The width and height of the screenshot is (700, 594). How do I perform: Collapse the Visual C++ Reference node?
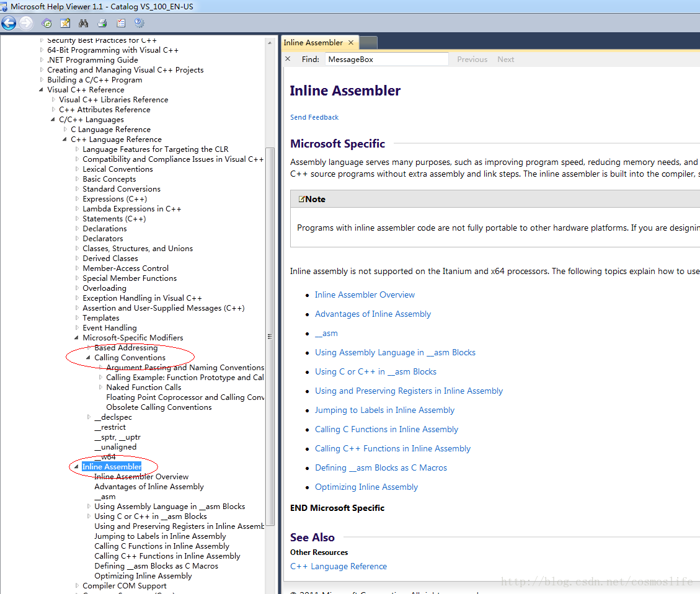click(x=41, y=90)
